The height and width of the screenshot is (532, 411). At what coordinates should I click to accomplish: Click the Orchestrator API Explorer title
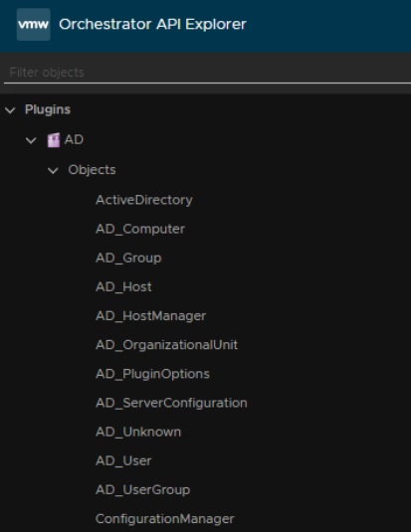pos(153,25)
